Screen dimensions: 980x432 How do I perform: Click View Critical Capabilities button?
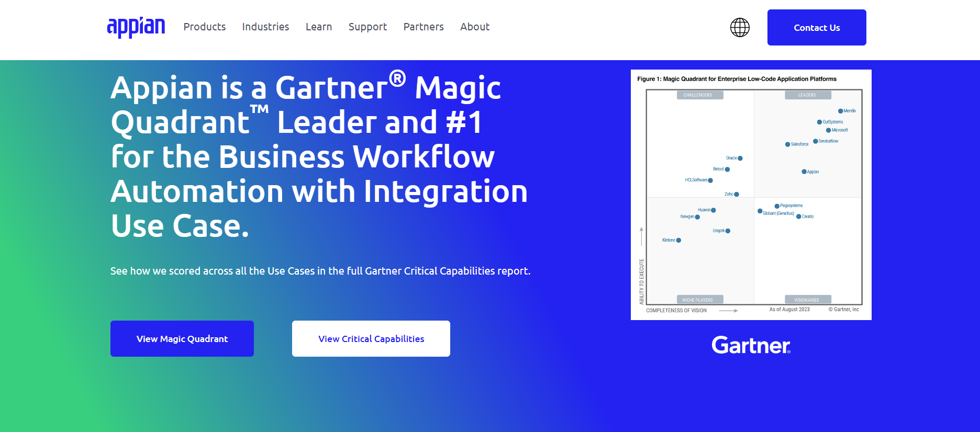point(371,338)
